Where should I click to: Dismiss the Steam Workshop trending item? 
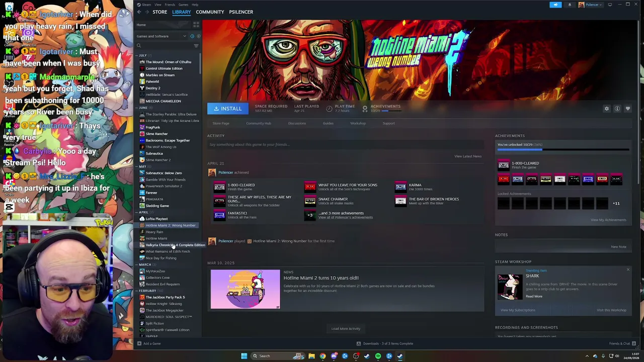628,270
